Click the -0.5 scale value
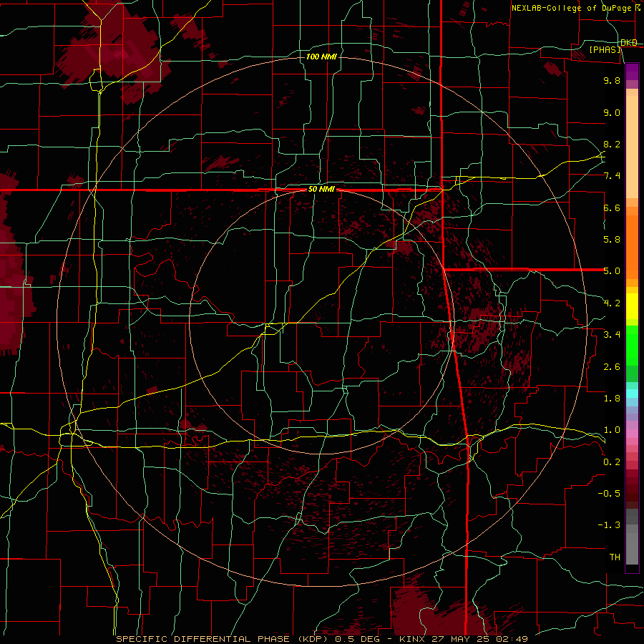 [x=609, y=494]
